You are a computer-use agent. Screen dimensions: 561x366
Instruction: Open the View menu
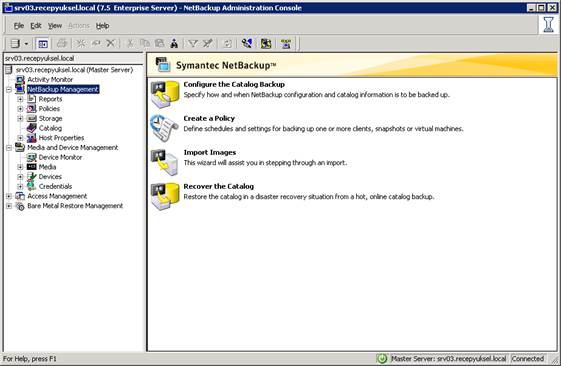[55, 26]
